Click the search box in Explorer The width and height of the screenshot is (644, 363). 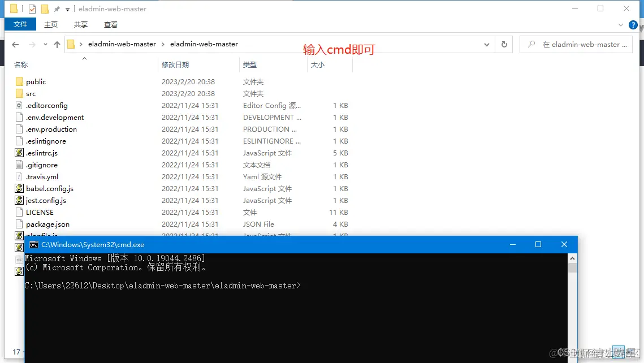576,44
